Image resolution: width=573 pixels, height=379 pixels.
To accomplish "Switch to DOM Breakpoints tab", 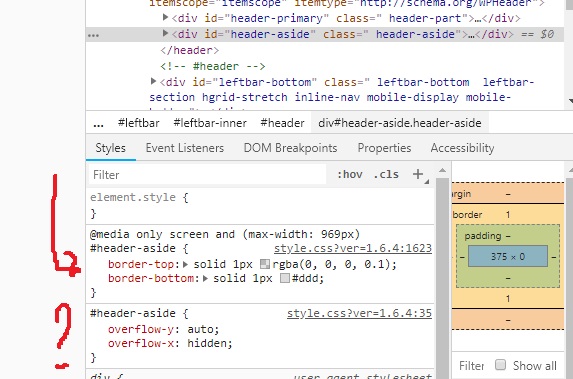I will [290, 148].
